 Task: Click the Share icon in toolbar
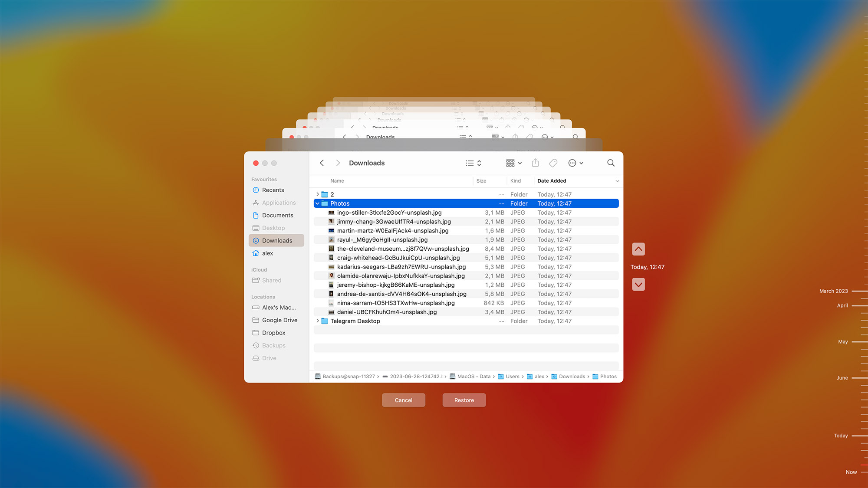535,163
